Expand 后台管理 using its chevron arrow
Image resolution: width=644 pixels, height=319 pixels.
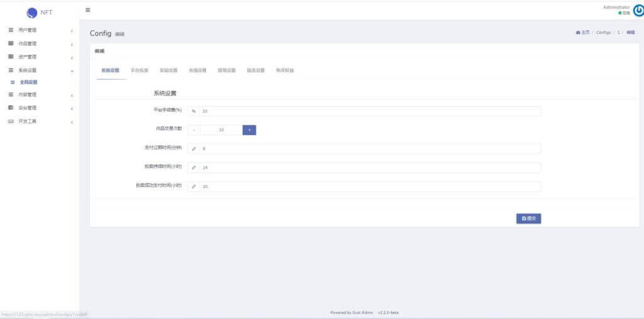[72, 109]
